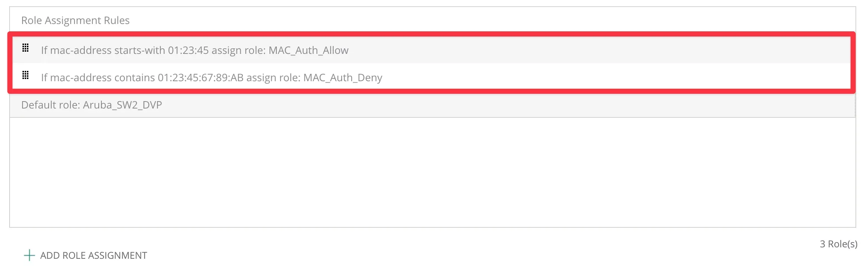Click the 3 Role(s) count label
Screen dimensions: 868x275
(838, 244)
